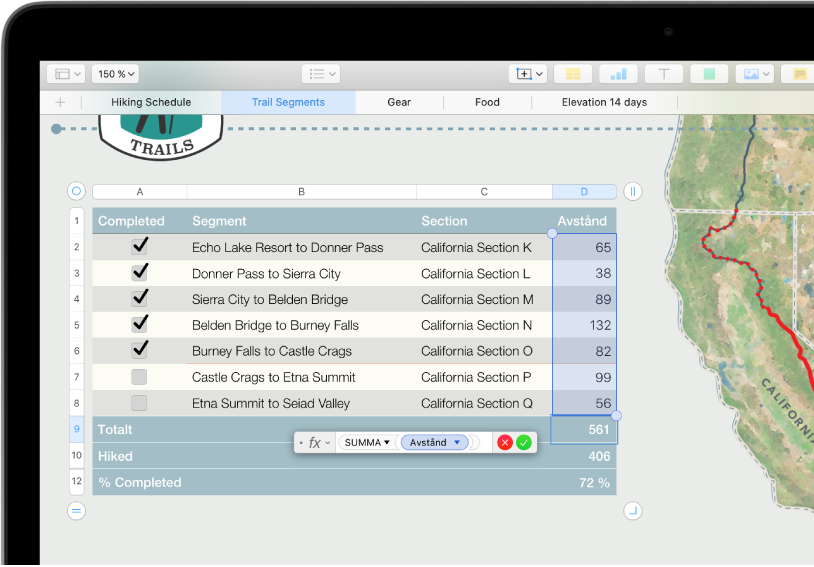This screenshot has width=814, height=567.
Task: Click distance cell 132
Action: pyautogui.click(x=584, y=325)
